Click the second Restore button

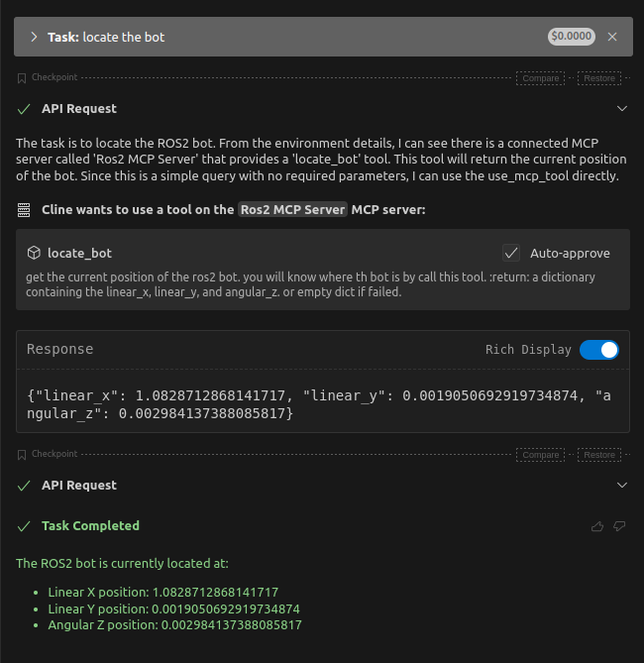(x=599, y=455)
